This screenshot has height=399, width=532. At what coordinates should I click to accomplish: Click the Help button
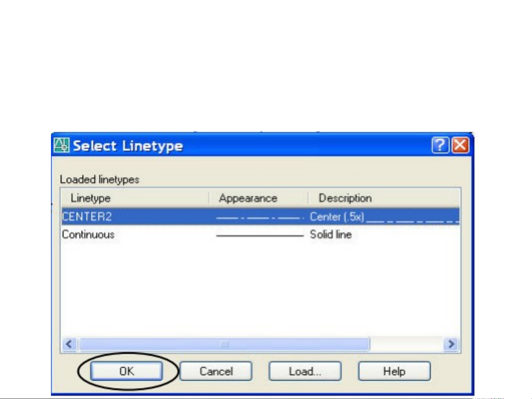(394, 371)
